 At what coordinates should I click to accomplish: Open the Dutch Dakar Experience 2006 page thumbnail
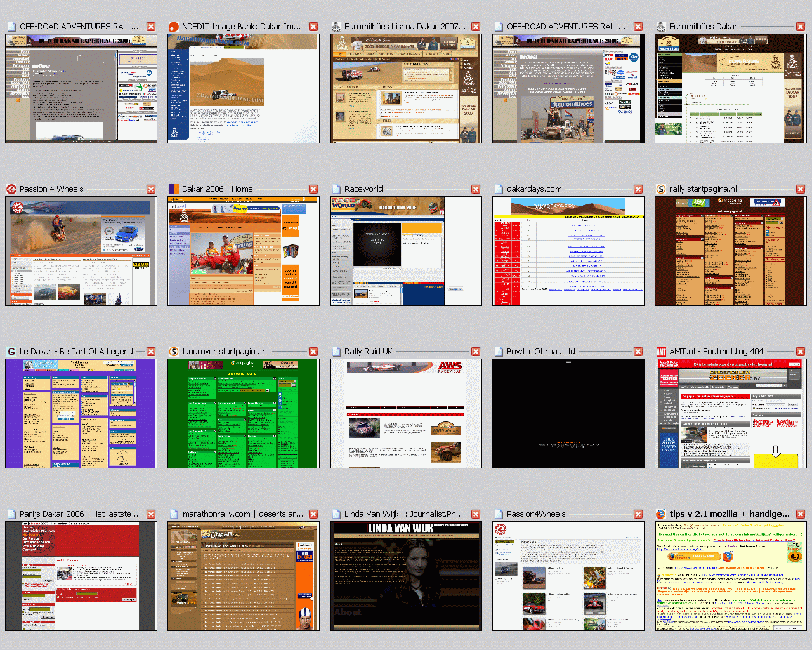tap(568, 89)
